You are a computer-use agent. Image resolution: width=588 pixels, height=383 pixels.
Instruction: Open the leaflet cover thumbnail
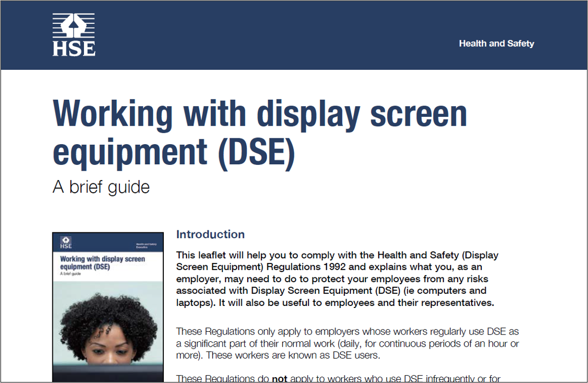(108, 306)
